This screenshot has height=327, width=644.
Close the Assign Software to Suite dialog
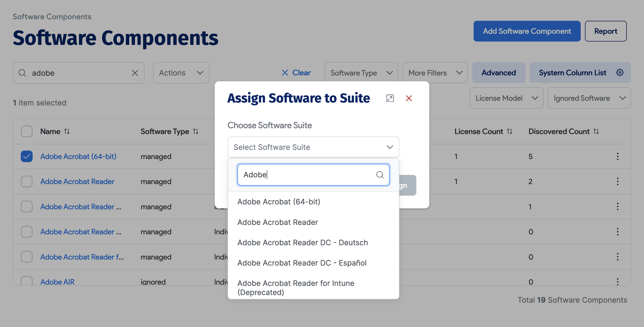409,98
